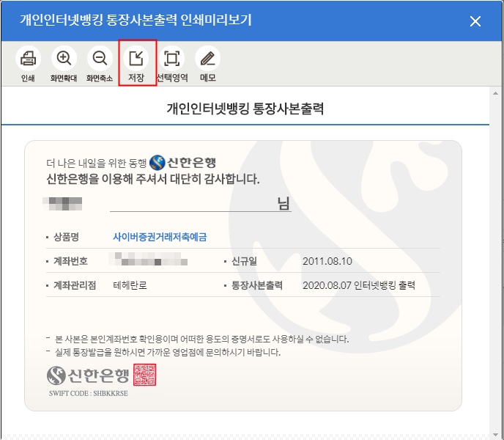Click the notice beginning 본 사본은 본인계좌번호
Viewport: 504px width, 440px height.
coord(202,339)
